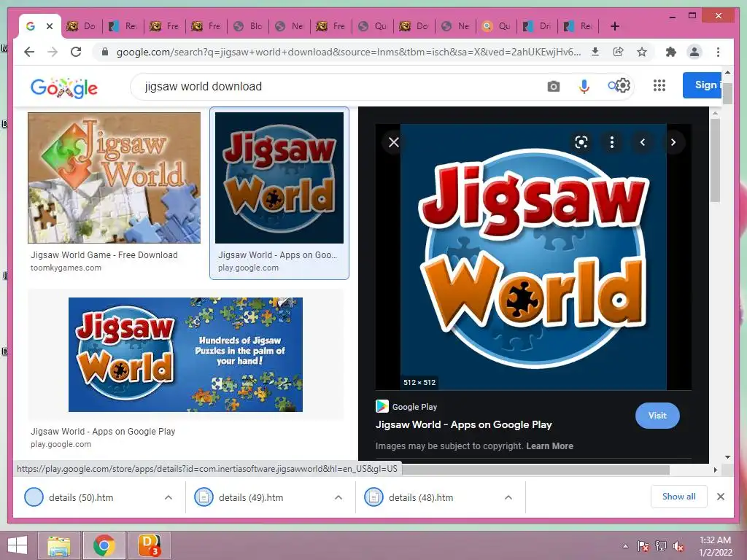Image resolution: width=747 pixels, height=560 pixels.
Task: Click Jigsaw World Game - Free Download caption
Action: point(104,255)
